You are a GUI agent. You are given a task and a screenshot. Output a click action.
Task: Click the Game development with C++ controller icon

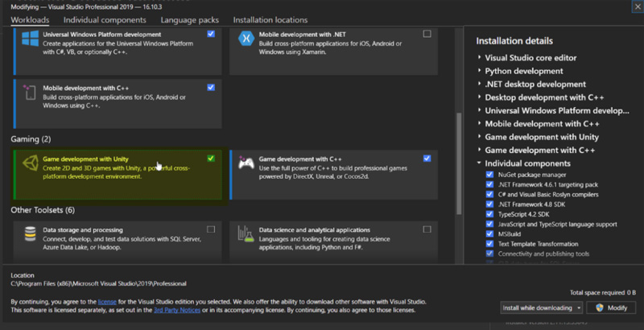click(x=247, y=163)
